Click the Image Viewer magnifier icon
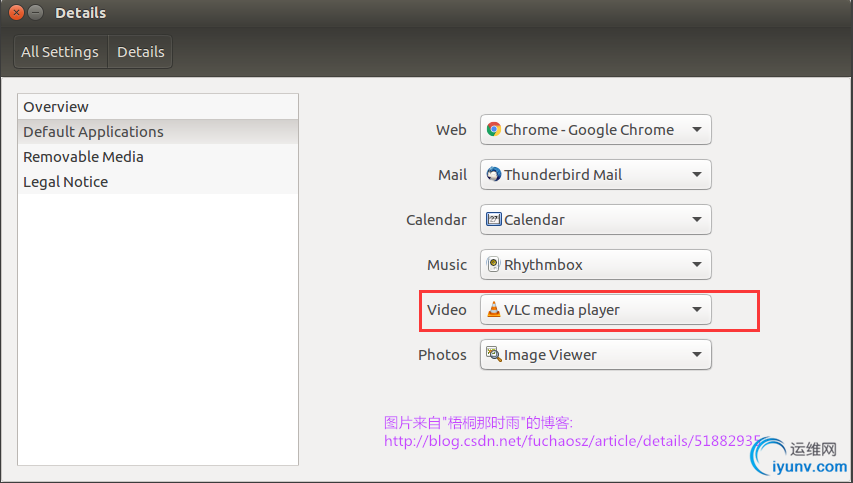853x483 pixels. pyautogui.click(x=493, y=354)
